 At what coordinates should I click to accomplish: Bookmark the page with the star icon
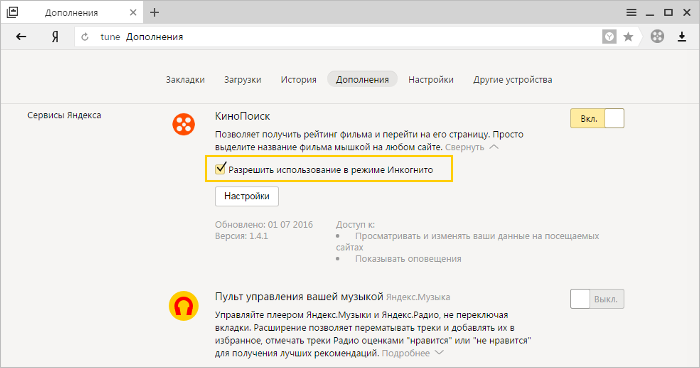click(628, 37)
